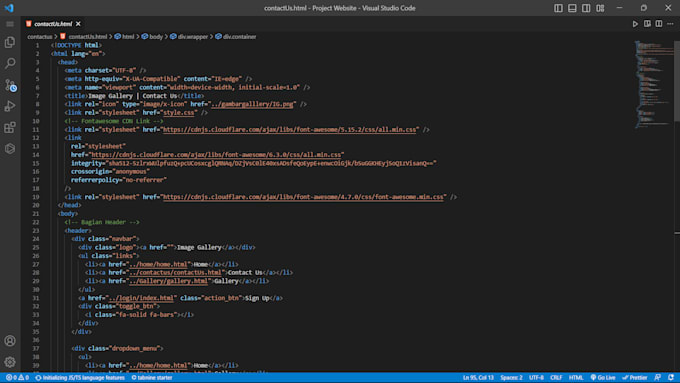Open the hamburger application menu

(x=10, y=24)
